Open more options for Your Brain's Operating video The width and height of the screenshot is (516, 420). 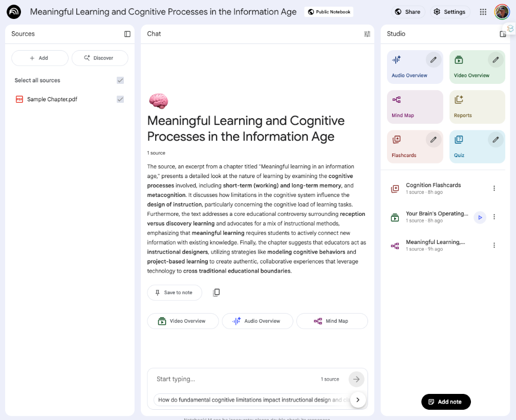[x=494, y=217]
